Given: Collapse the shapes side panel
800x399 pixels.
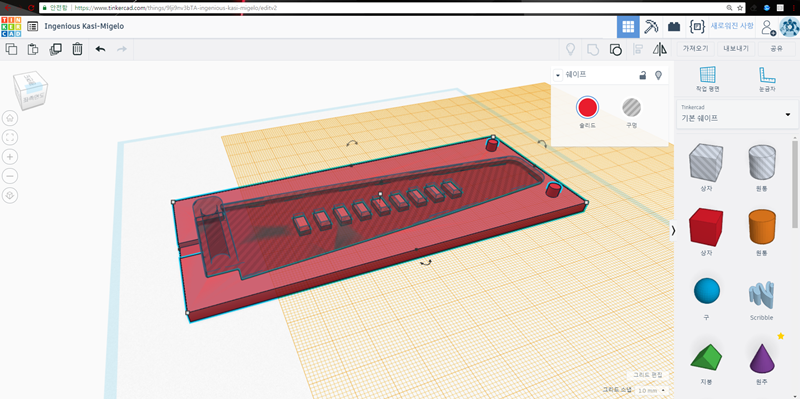Looking at the screenshot, I should (673, 231).
